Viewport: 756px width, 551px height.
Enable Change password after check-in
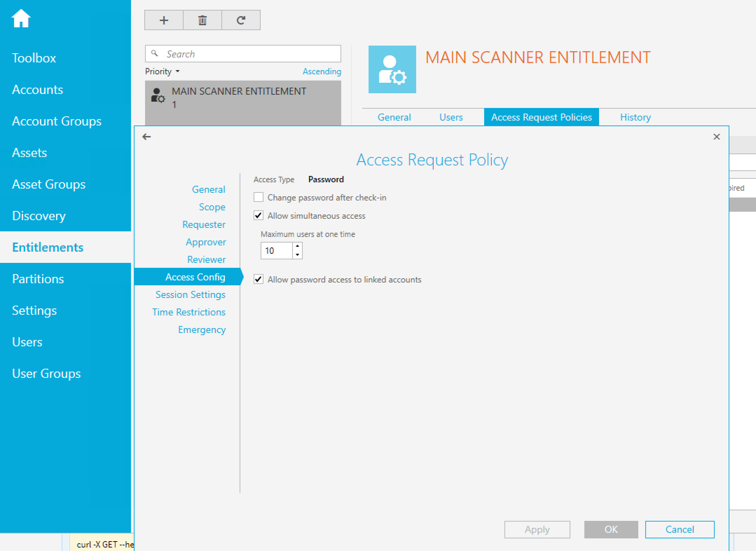pos(259,197)
